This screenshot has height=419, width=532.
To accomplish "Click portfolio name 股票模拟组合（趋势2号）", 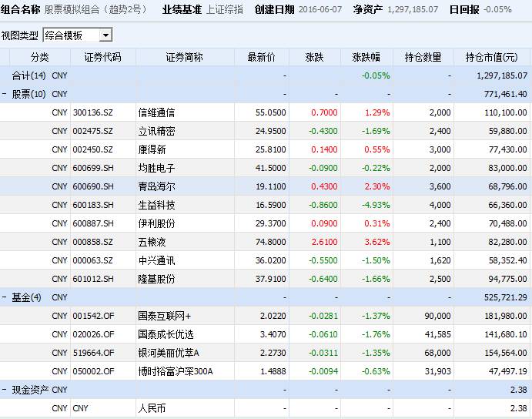I will pos(96,9).
